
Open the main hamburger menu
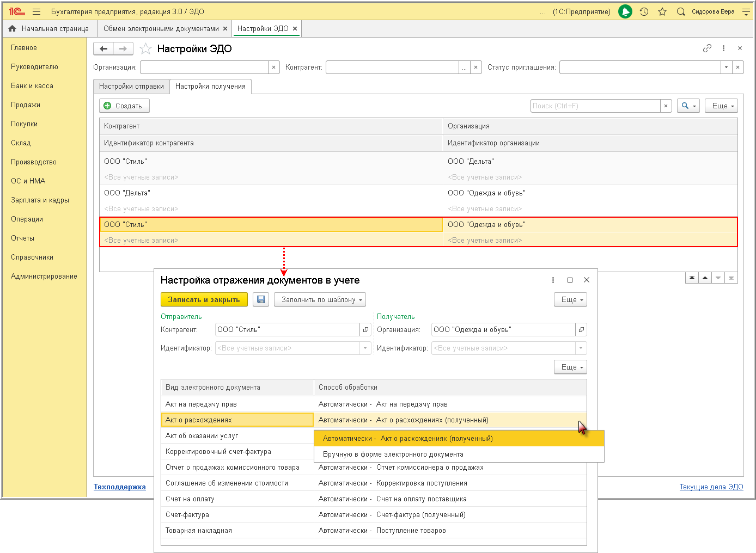36,11
